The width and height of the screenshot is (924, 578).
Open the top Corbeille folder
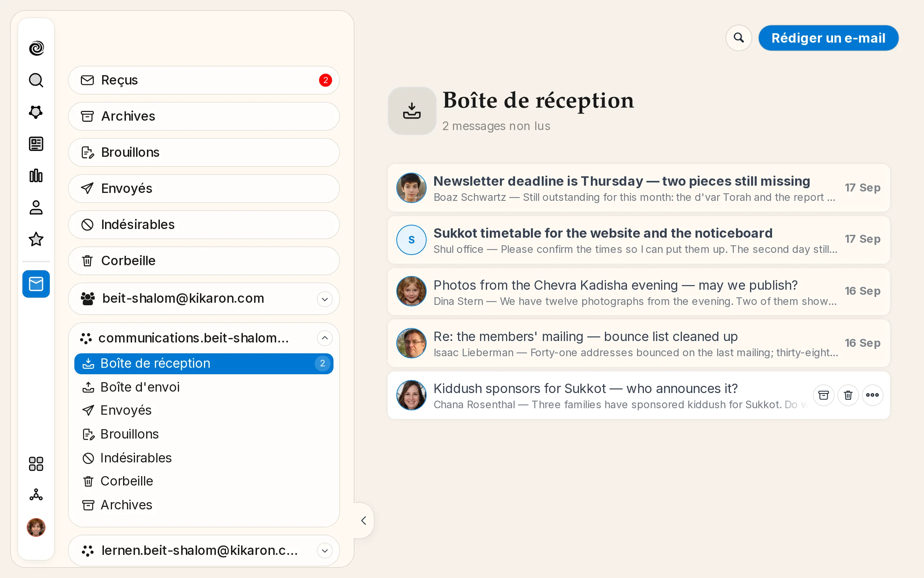pos(204,261)
